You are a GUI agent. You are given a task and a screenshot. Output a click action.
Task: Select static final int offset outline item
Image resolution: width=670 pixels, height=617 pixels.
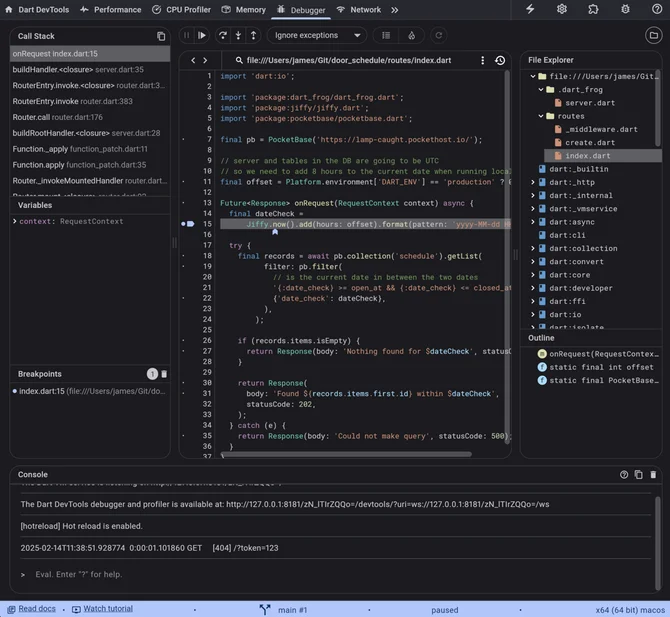[x=595, y=367]
